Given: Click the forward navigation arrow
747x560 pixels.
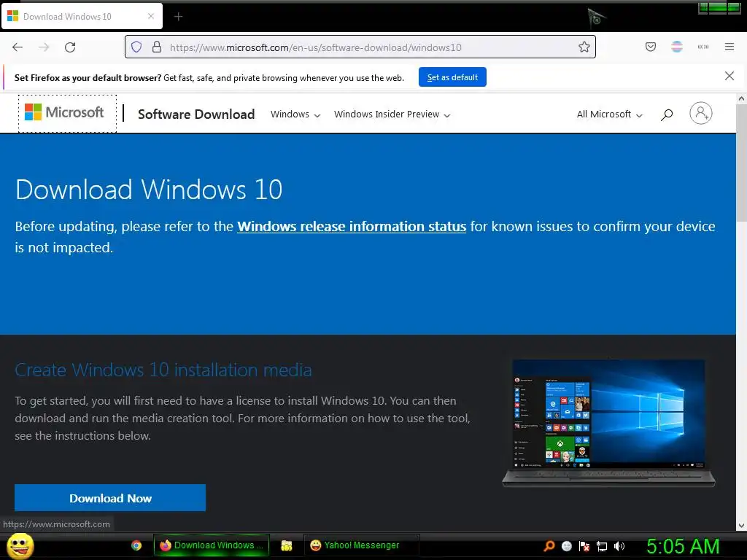Looking at the screenshot, I should [44, 47].
